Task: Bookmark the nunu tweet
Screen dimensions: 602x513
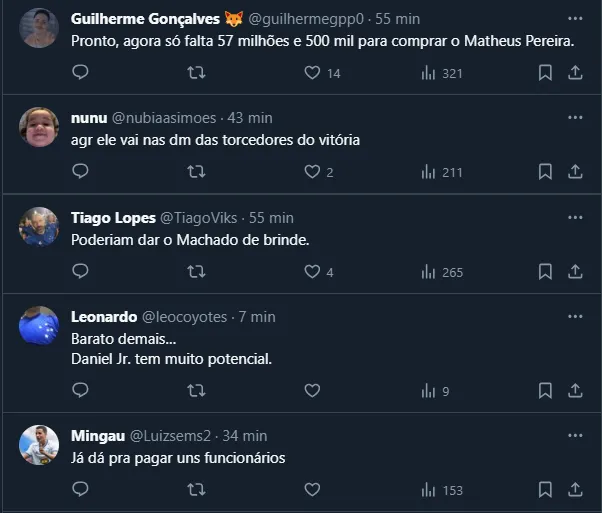Action: click(545, 172)
